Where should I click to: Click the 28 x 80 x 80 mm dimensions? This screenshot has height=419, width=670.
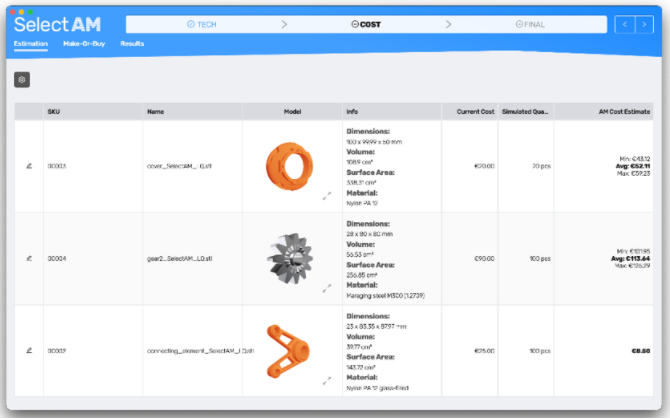click(370, 234)
